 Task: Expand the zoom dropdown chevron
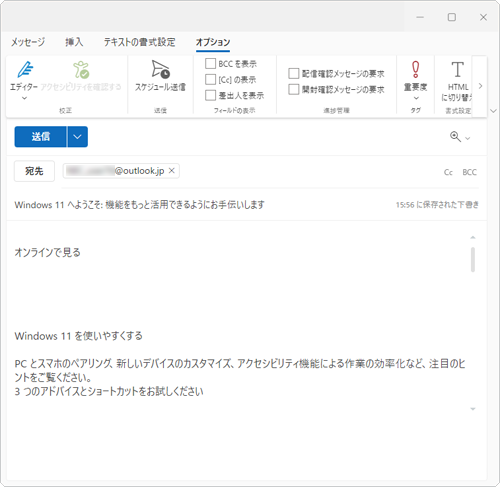point(468,138)
